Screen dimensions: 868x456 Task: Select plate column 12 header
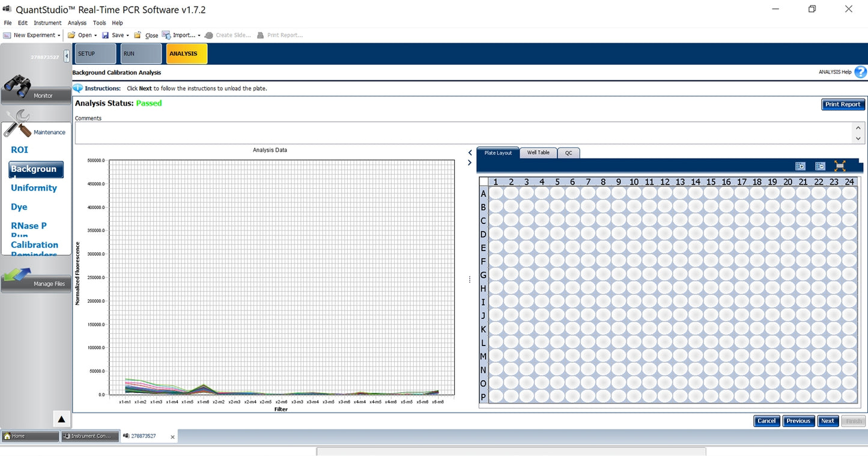[664, 181]
